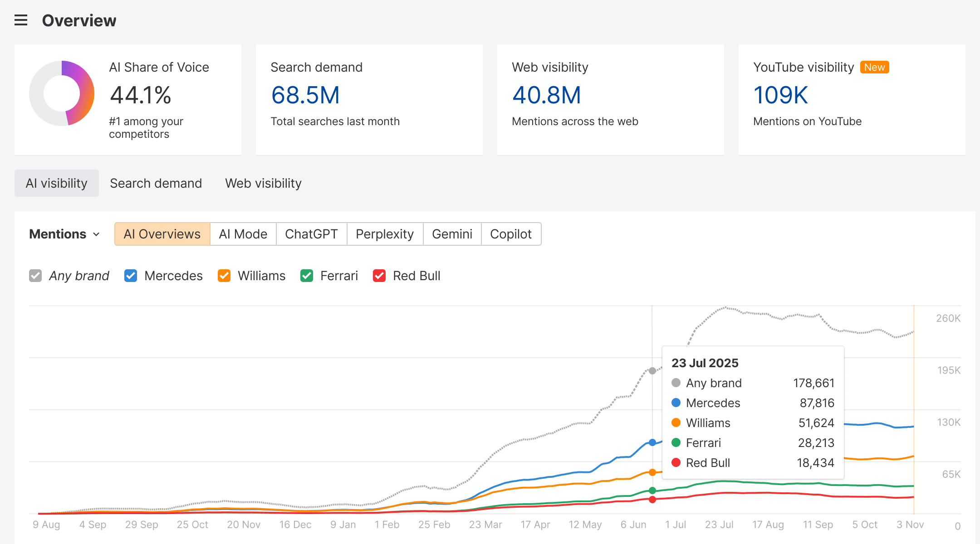Toggle the Any brand checkbox
The image size is (980, 544).
click(35, 276)
